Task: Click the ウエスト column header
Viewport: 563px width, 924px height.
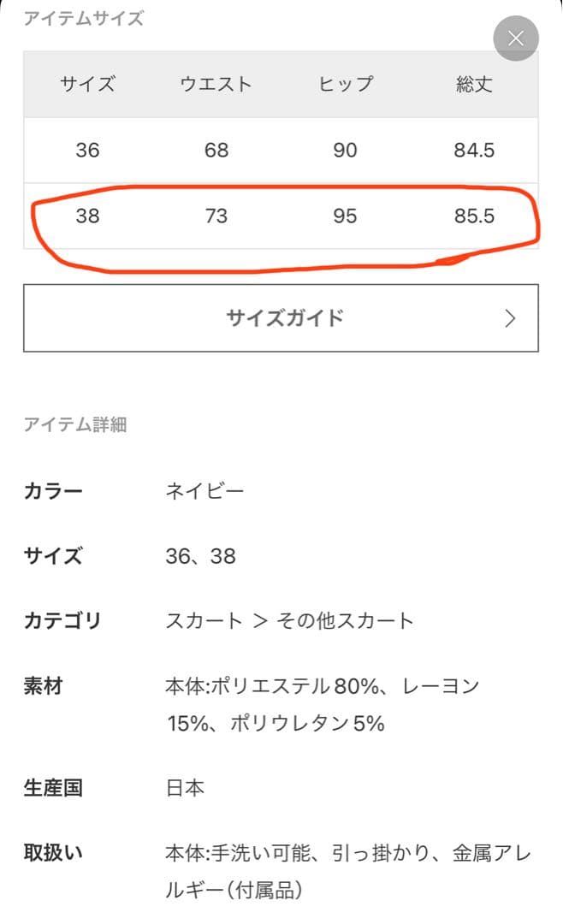Action: click(x=216, y=84)
